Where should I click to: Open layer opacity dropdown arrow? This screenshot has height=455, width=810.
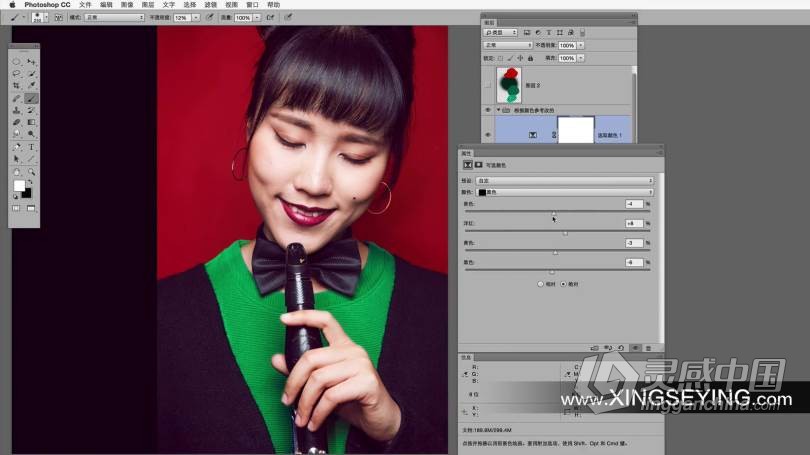(581, 45)
